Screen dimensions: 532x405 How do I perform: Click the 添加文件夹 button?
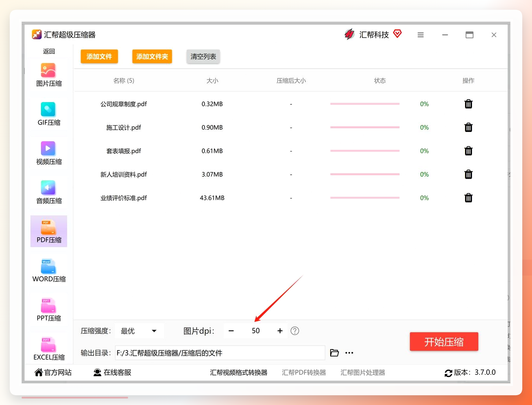click(152, 57)
